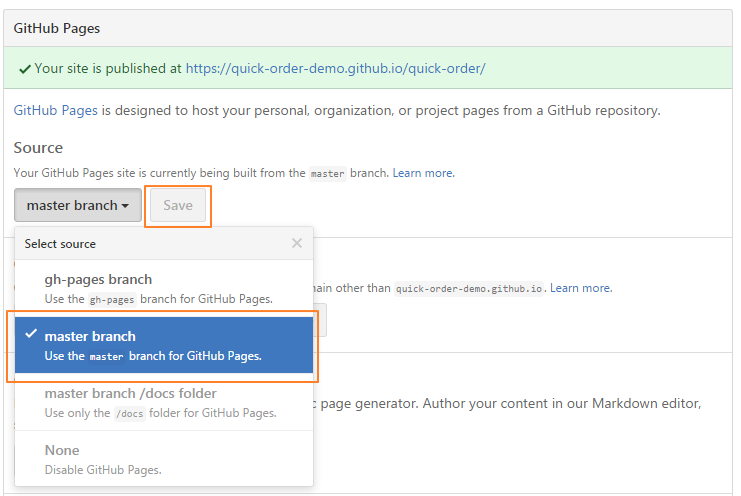Click the Select source popup title

60,244
